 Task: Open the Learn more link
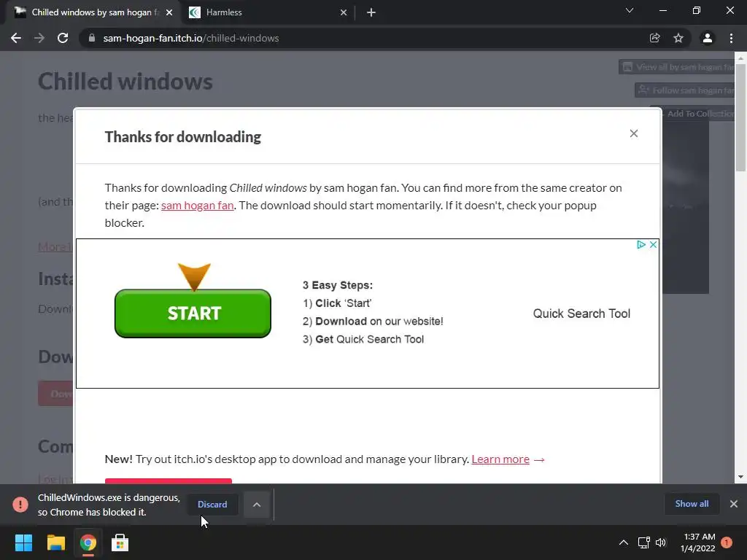click(x=500, y=459)
